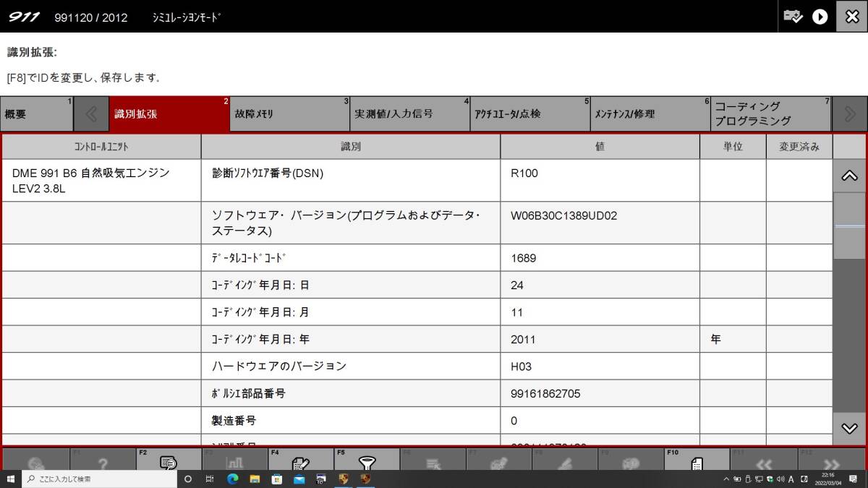Open the メンテナンス/修理 tab
Screen dimensions: 868x488
tap(650, 114)
